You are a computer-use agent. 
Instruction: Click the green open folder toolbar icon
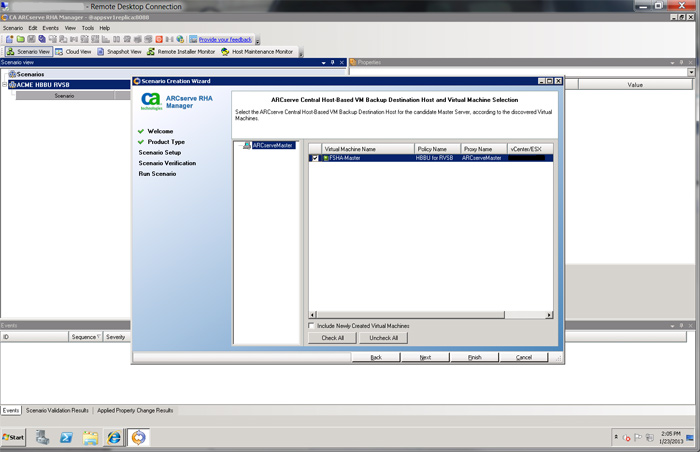point(20,39)
